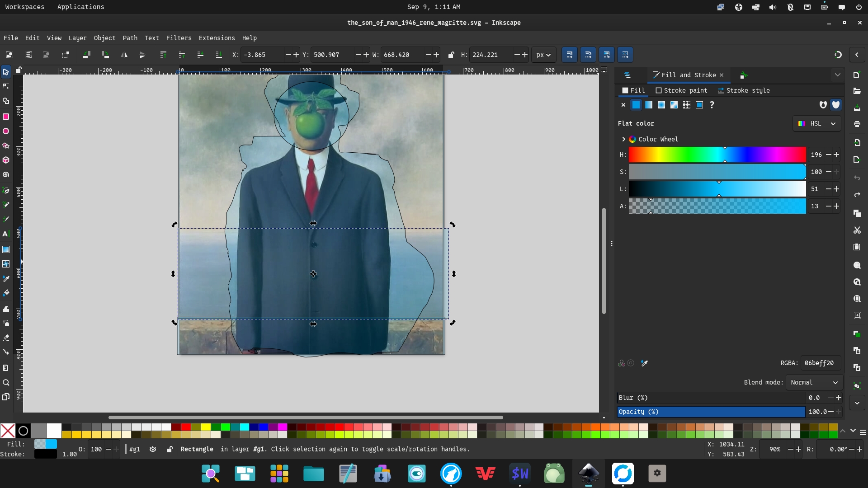The height and width of the screenshot is (488, 868).
Task: Select the Spiral tool
Action: point(6,174)
